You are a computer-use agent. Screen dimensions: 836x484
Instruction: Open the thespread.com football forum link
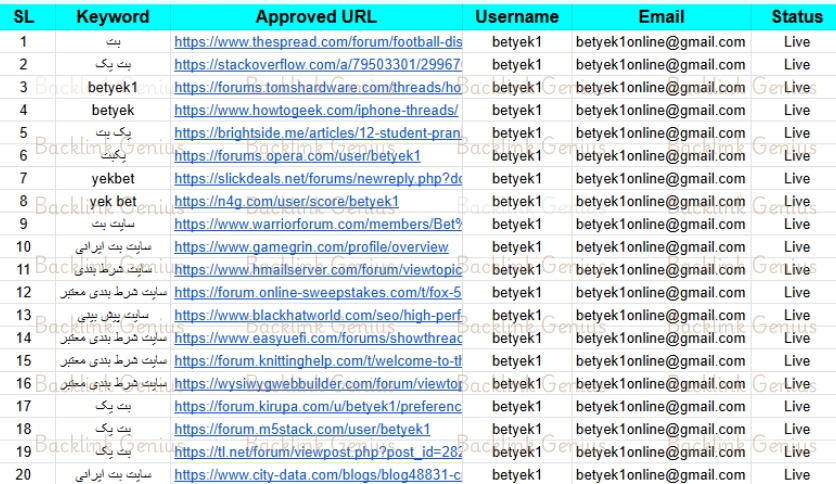click(318, 42)
